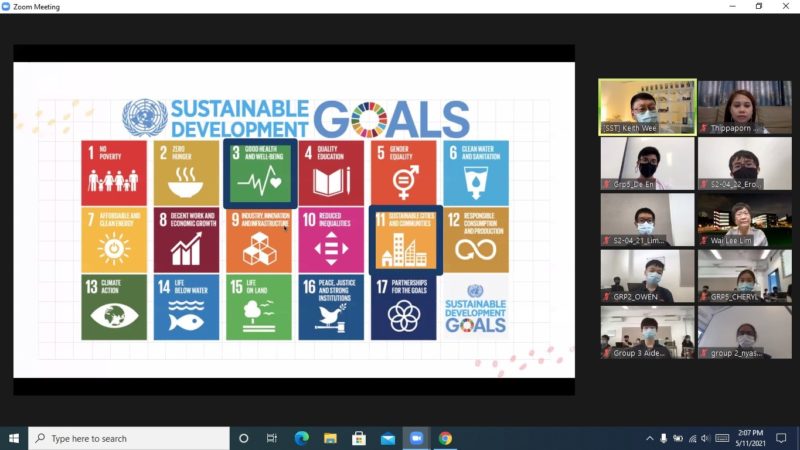Click the volume speaker tray icon
The image size is (800, 450).
(x=706, y=438)
